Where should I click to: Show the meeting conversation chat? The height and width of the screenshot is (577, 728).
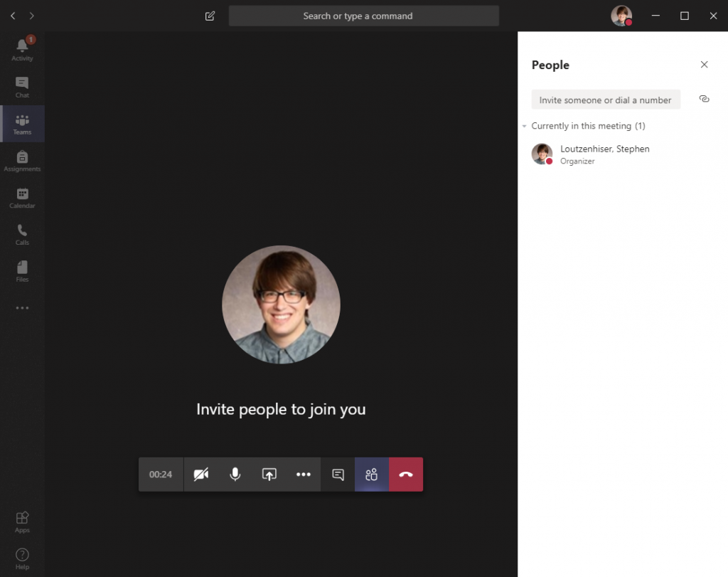338,475
